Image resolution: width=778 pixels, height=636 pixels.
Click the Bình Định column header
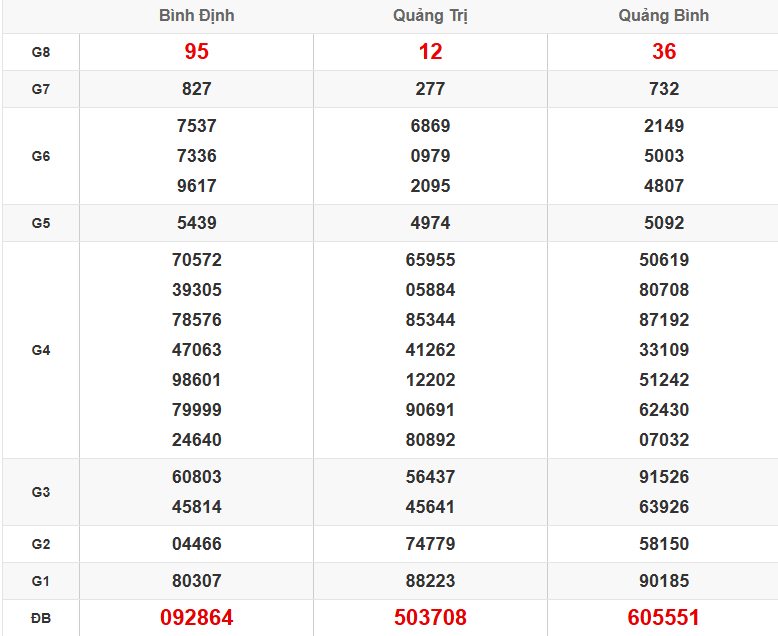(x=197, y=16)
